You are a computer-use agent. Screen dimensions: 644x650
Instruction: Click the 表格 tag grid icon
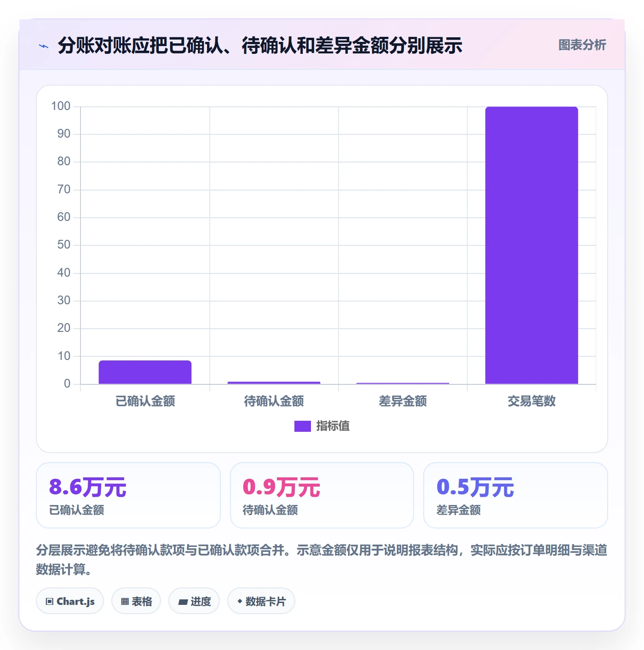tap(125, 602)
